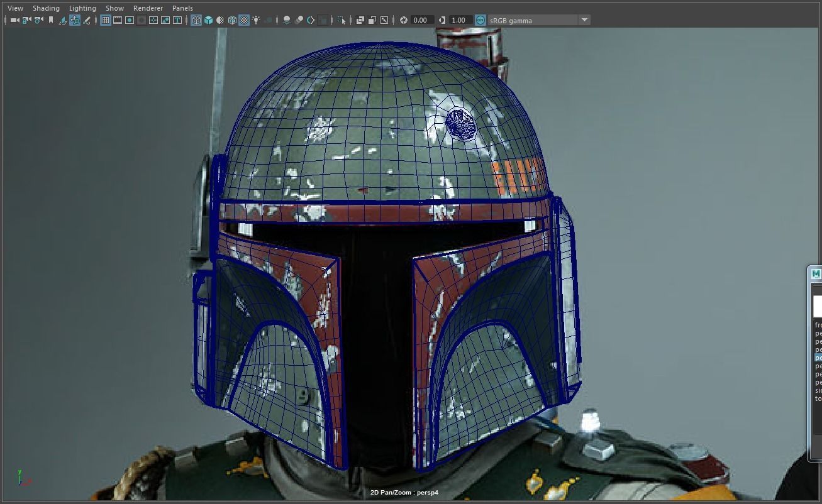
Task: Click the Smooth Shade All icon
Action: [x=208, y=20]
